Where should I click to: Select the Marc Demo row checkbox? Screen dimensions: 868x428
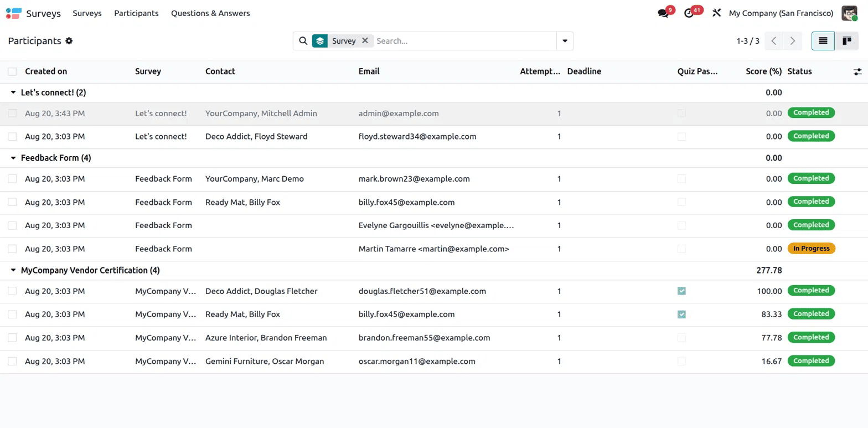(12, 179)
